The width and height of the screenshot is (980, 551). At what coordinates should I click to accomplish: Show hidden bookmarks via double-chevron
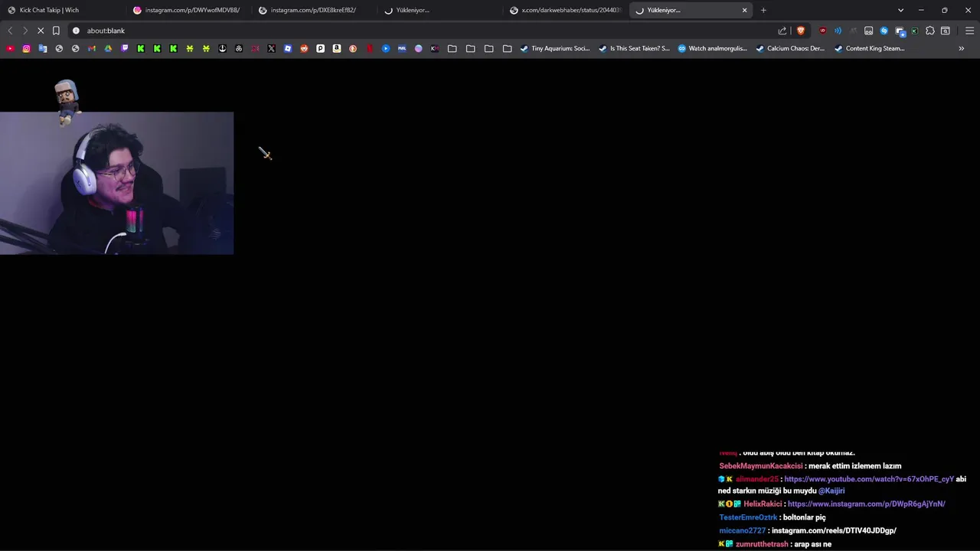[x=962, y=48]
